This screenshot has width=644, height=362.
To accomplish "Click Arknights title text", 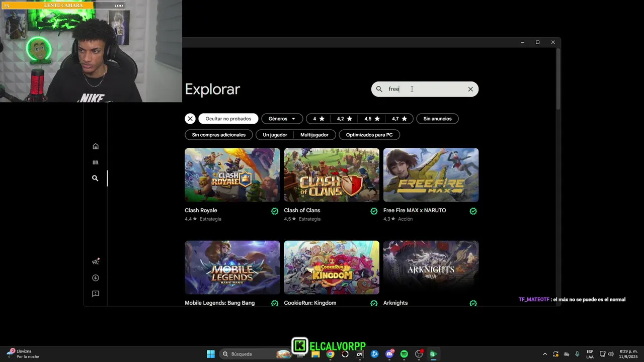I will 395,303.
